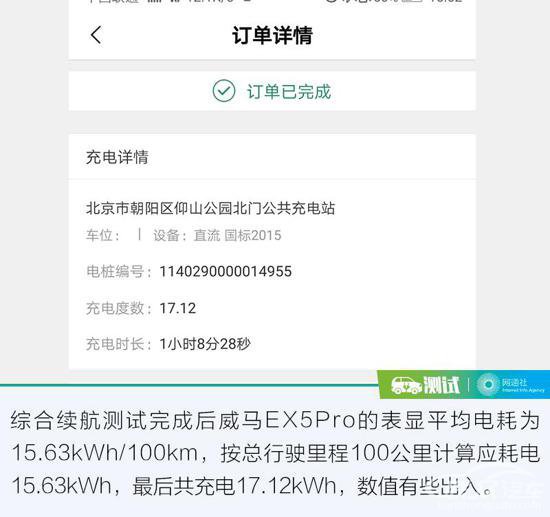Tap the charging duration 1小时8分28秒
The image size is (550, 517).
205,344
